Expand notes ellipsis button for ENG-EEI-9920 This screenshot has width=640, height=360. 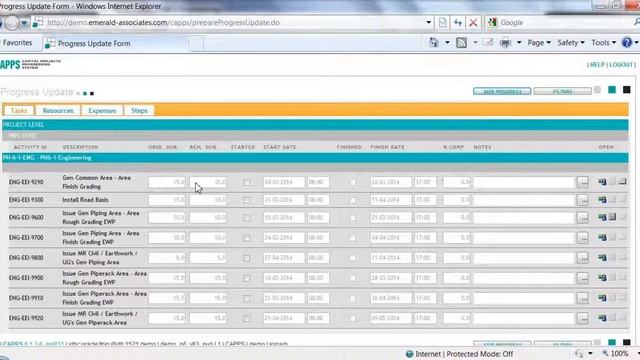click(x=583, y=318)
